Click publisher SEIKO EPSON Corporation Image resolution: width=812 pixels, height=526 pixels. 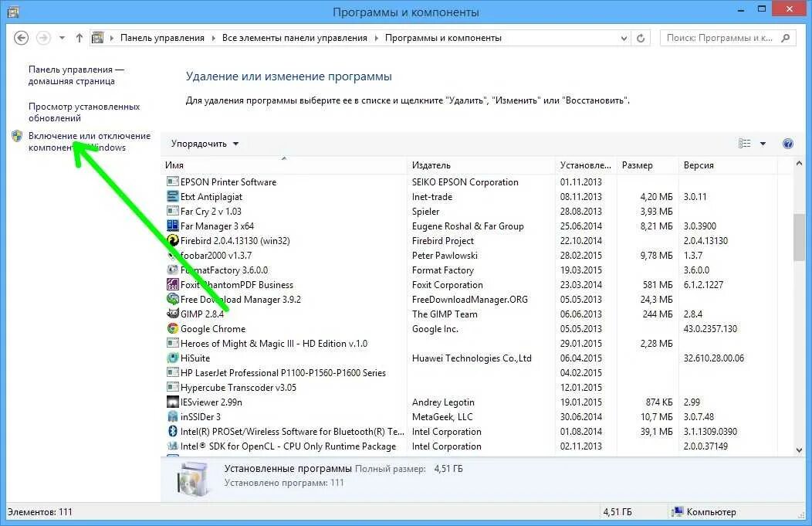point(465,182)
